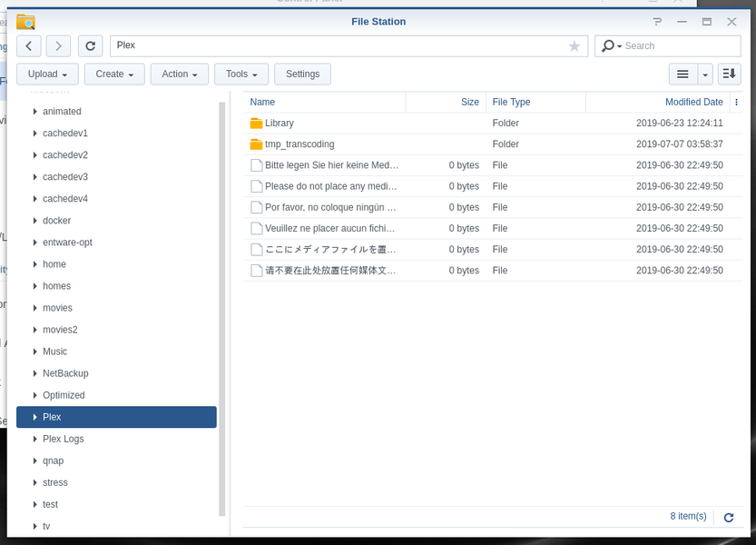Expand the Plex folder arrow in tree
Viewport: 756px width, 545px height.
coord(34,417)
